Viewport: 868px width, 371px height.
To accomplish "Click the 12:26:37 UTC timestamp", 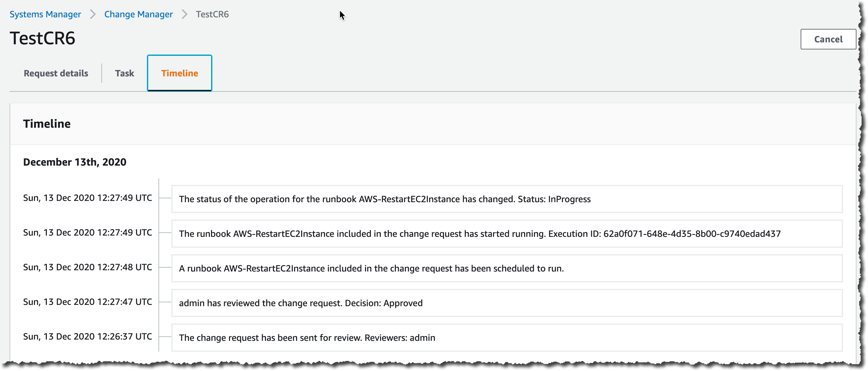I will (x=87, y=336).
